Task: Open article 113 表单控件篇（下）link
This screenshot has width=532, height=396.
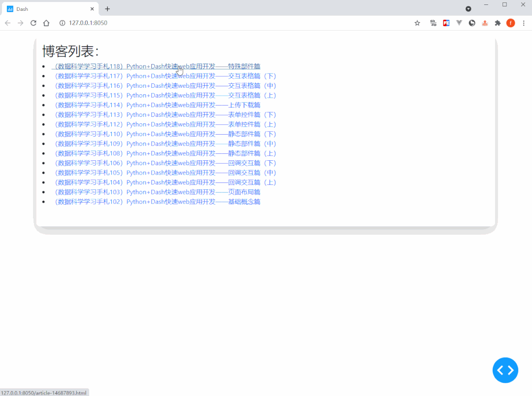Action: tap(166, 115)
